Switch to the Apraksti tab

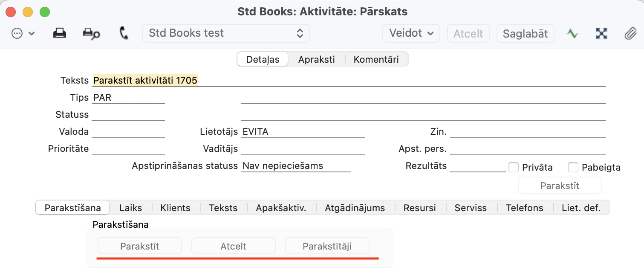tap(316, 59)
